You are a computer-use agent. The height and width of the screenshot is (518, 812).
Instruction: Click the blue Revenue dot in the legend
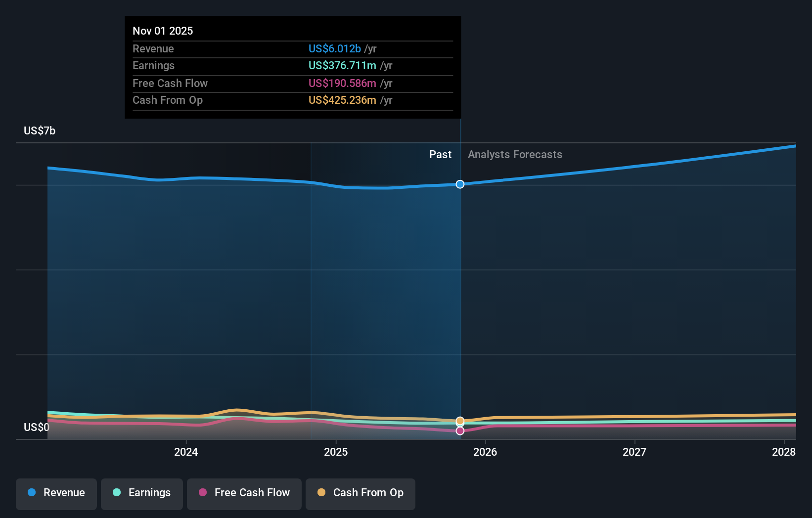click(x=32, y=493)
